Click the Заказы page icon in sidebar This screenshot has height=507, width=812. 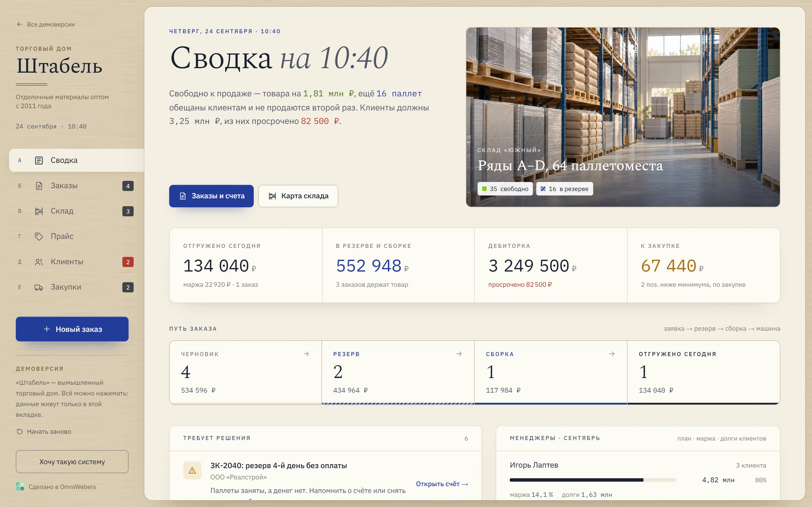(39, 186)
